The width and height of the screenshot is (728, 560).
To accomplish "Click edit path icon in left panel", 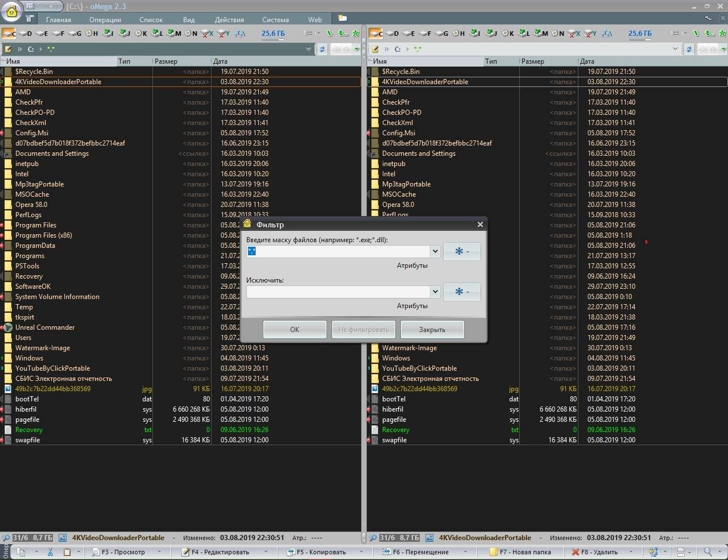I will point(8,49).
